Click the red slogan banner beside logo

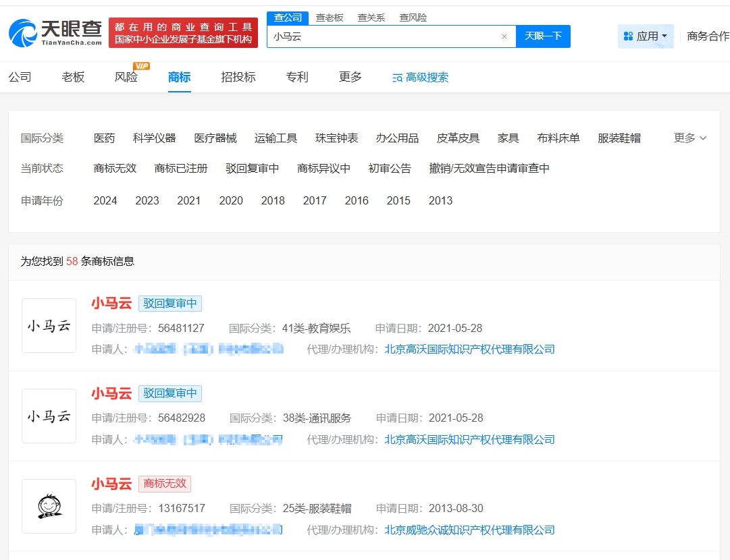click(x=183, y=33)
